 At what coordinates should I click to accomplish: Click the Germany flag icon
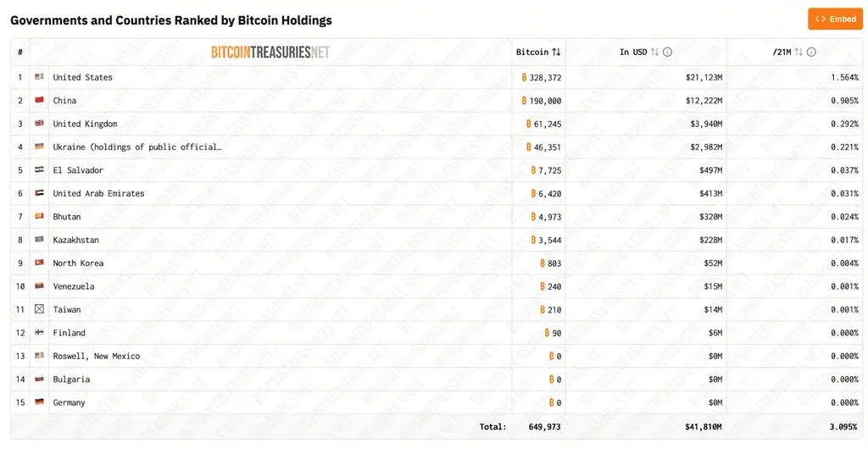tap(39, 402)
